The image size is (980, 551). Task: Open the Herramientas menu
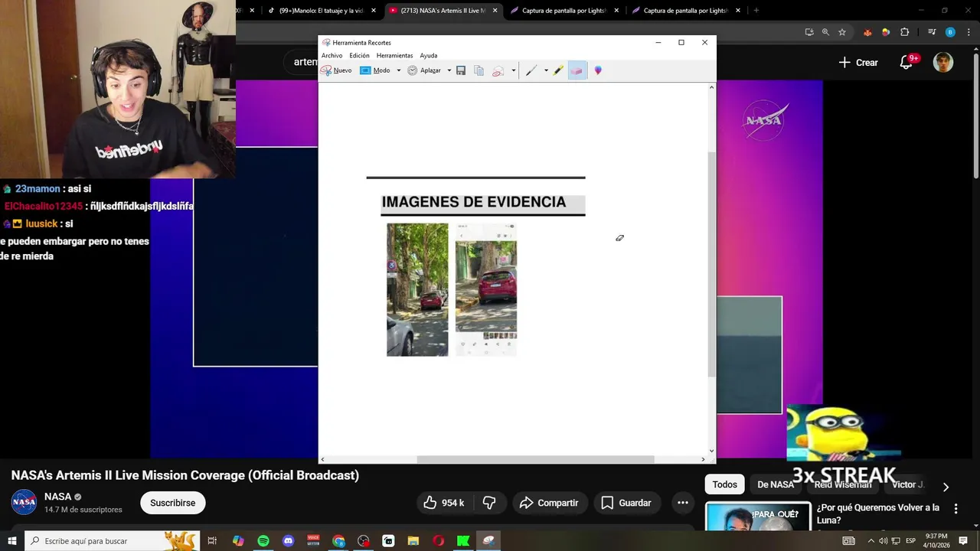point(394,56)
